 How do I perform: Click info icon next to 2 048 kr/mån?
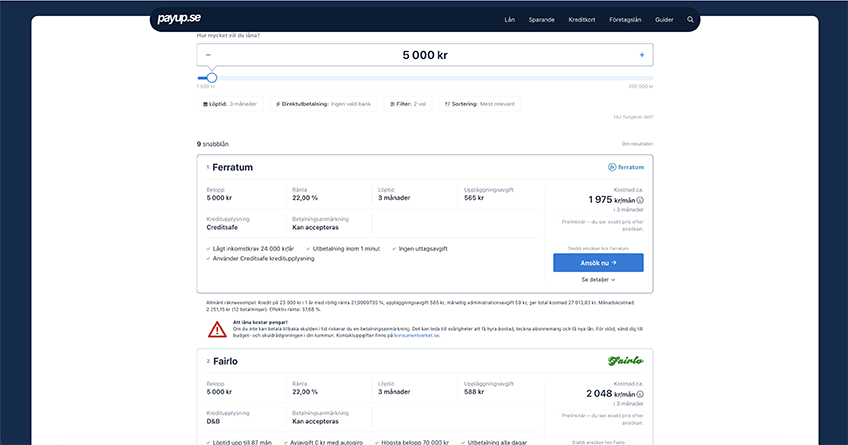pyautogui.click(x=640, y=393)
